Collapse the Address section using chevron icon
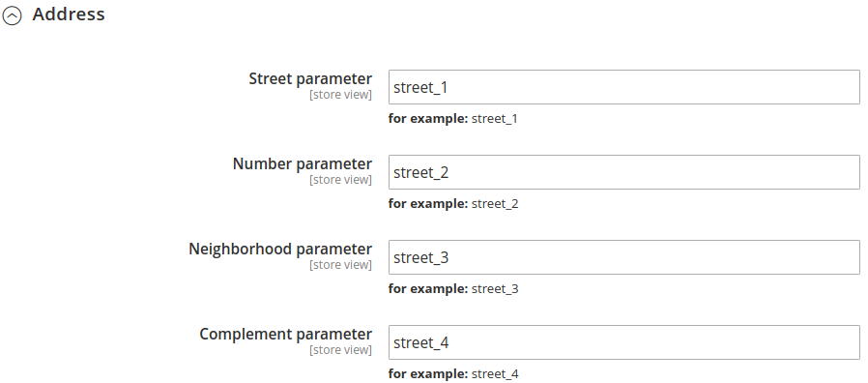868x383 pixels. click(x=13, y=15)
